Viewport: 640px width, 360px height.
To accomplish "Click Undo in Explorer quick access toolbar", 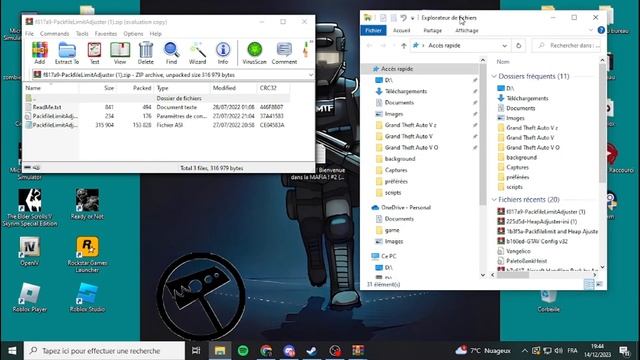I will (403, 18).
